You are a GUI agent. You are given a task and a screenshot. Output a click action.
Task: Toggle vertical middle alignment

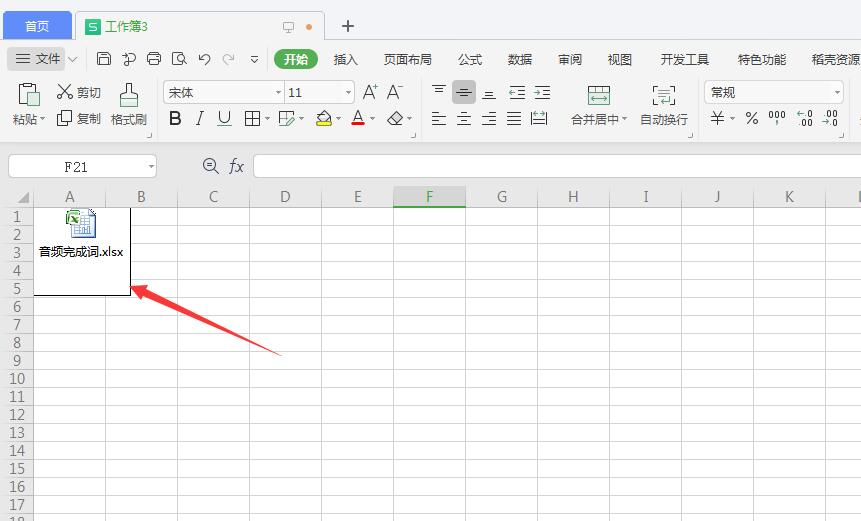[x=464, y=92]
